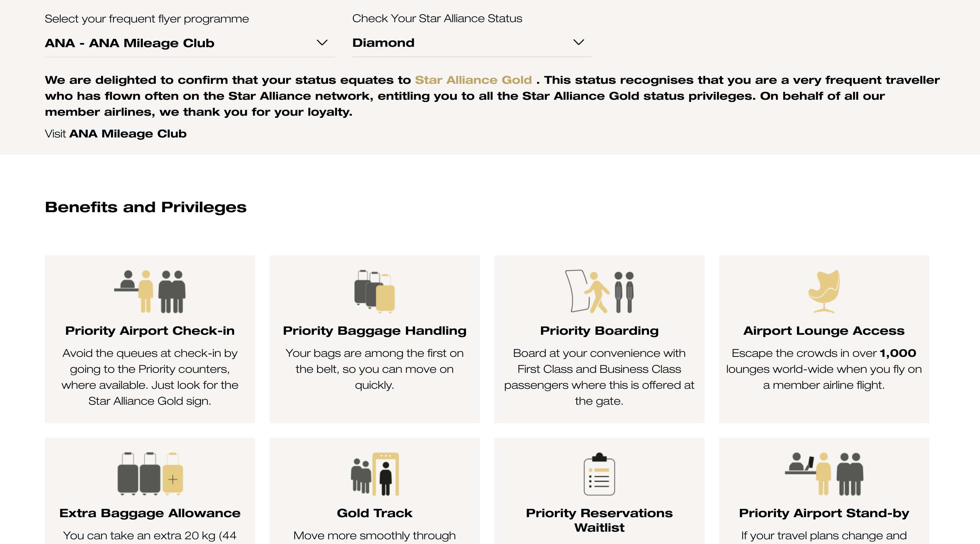Visit the ANA Mileage Club link
This screenshot has width=980, height=544.
click(128, 133)
